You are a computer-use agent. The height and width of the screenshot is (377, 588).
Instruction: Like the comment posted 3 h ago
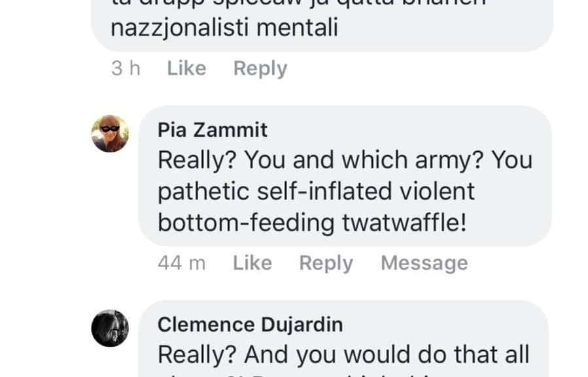pyautogui.click(x=186, y=69)
